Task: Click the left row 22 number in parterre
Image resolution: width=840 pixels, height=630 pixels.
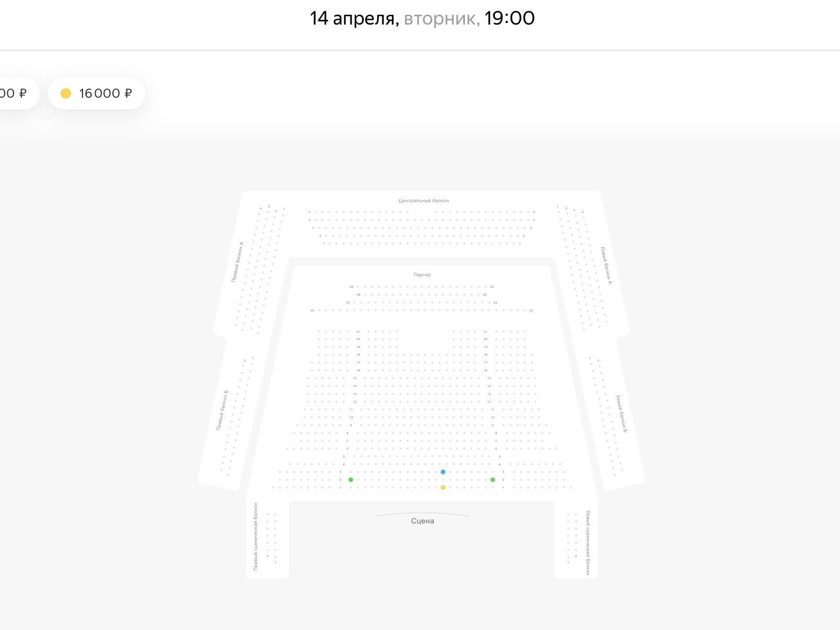Action: click(312, 310)
